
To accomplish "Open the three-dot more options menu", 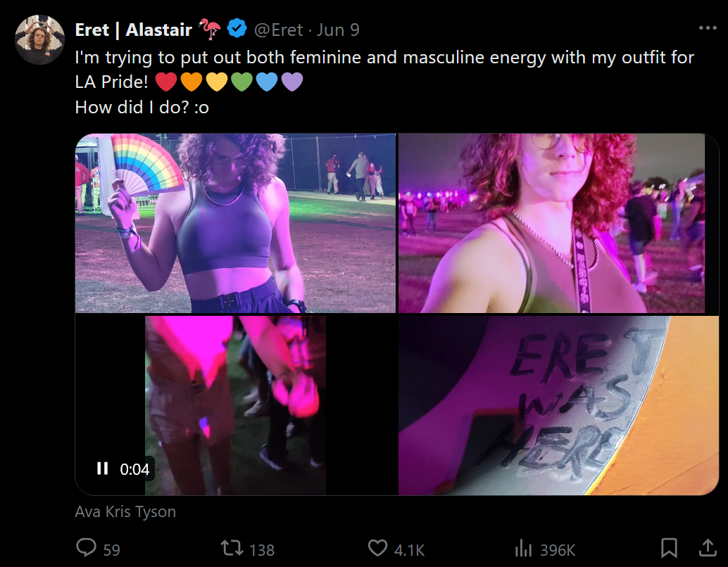I will pyautogui.click(x=708, y=28).
